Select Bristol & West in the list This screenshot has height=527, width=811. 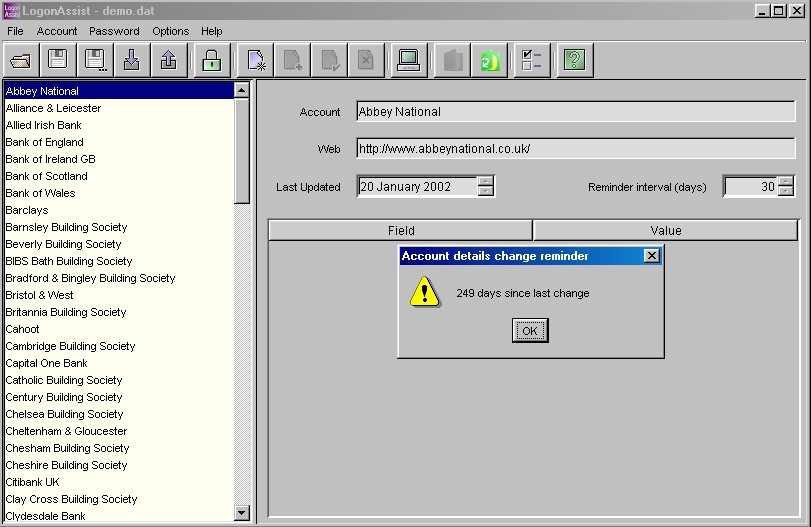point(119,295)
